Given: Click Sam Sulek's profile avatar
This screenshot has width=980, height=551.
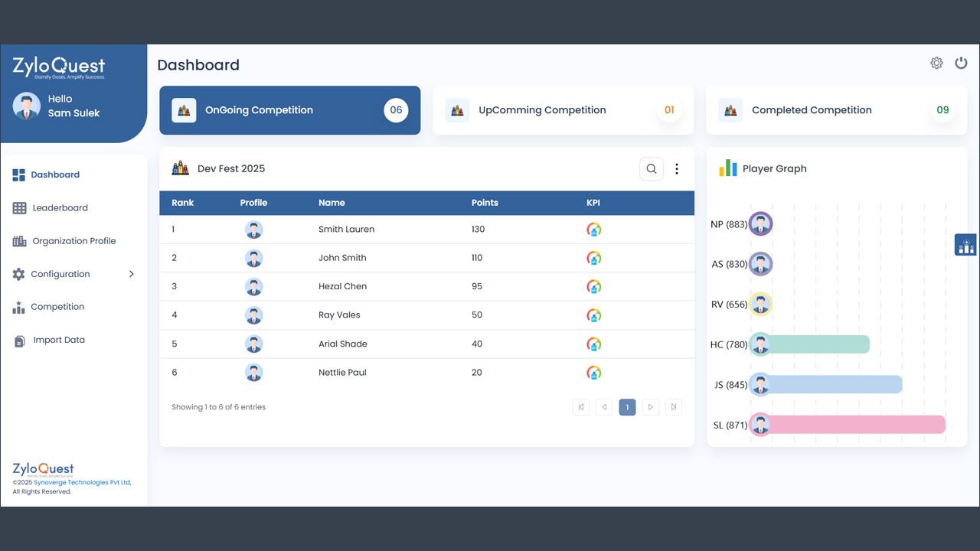Looking at the screenshot, I should pos(27,106).
